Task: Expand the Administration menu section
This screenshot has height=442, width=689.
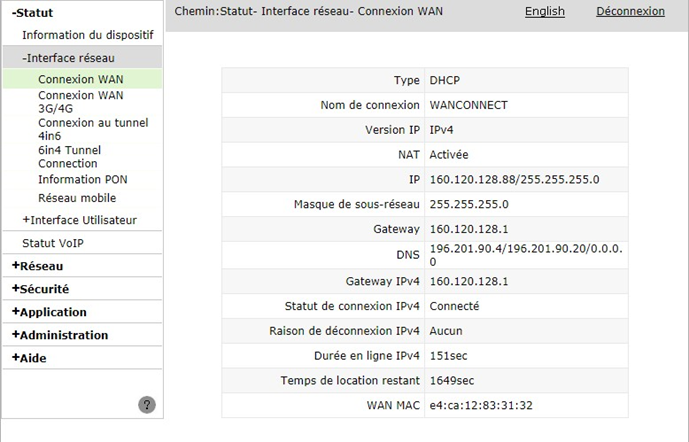Action: point(60,335)
